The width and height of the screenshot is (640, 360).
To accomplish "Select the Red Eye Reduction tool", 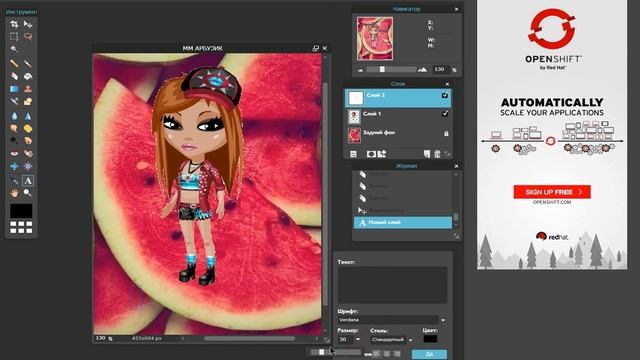I will pyautogui.click(x=14, y=153).
